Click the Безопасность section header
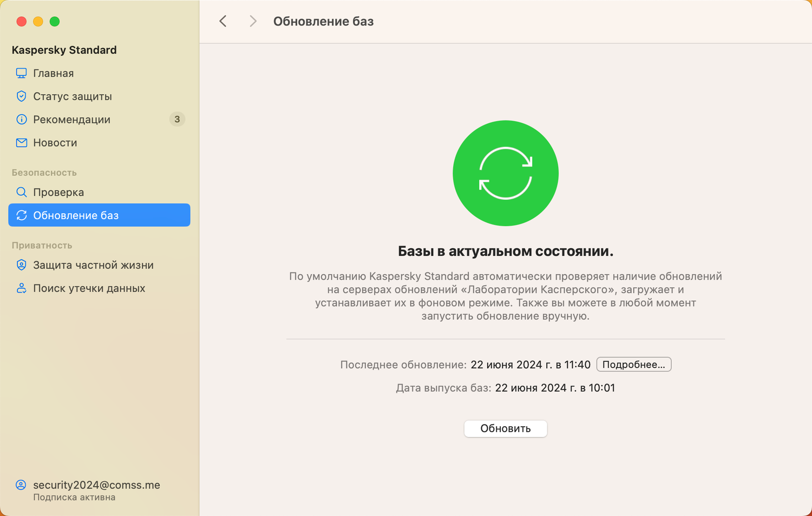 (44, 173)
